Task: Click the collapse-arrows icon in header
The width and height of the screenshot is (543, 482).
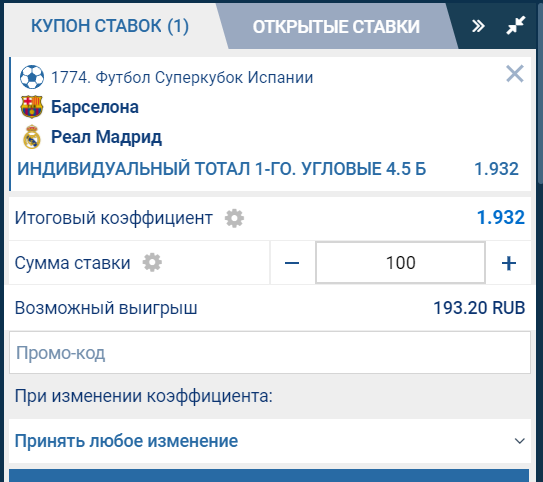Action: 516,25
